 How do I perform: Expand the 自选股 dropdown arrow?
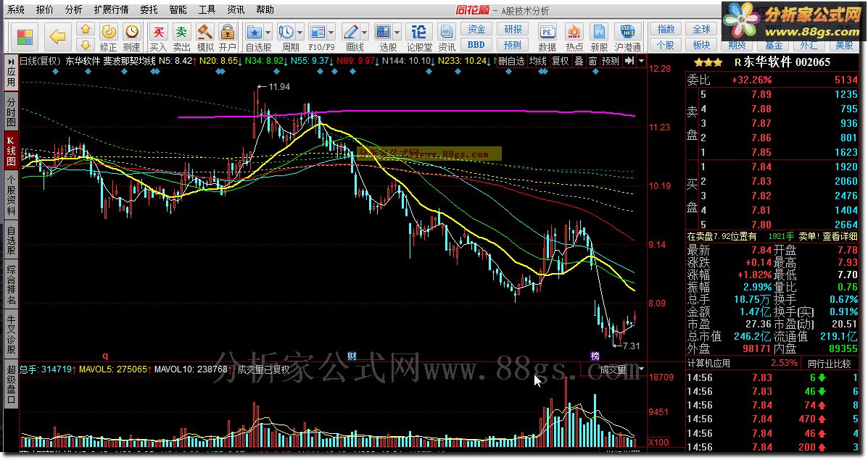coord(268,32)
